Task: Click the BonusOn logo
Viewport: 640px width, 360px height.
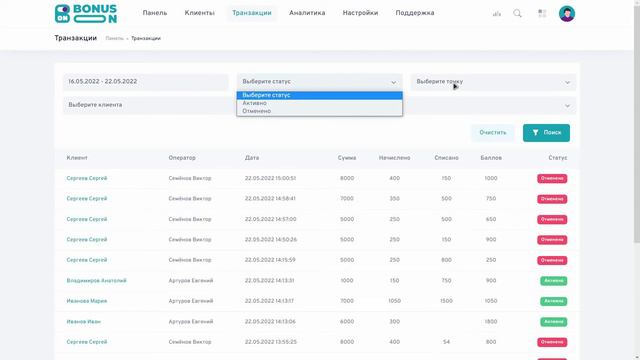Action: click(86, 13)
